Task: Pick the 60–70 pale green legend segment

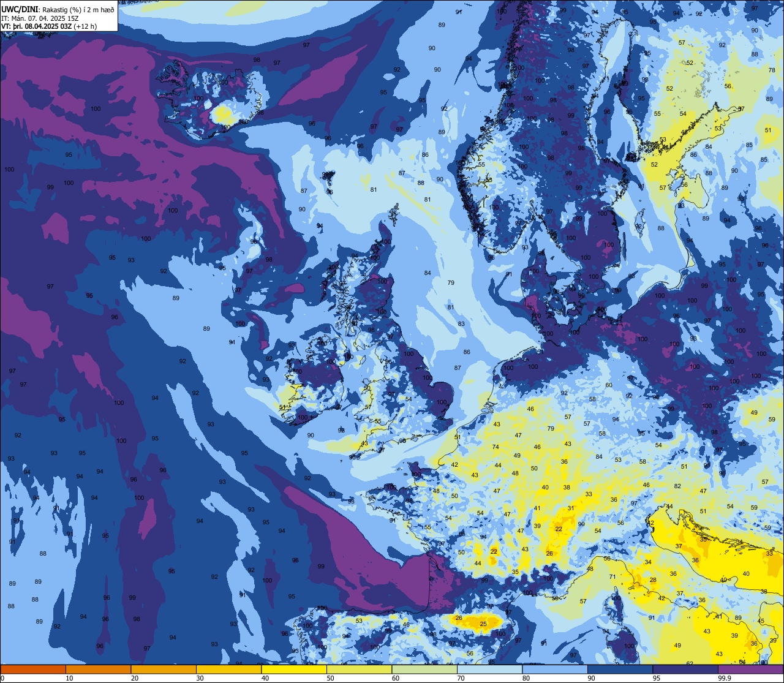Action: [424, 669]
